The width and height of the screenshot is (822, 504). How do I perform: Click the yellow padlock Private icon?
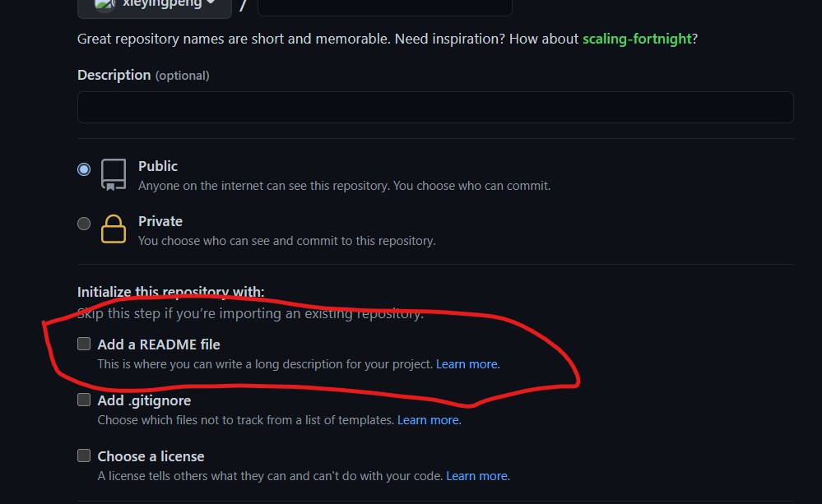(x=114, y=229)
